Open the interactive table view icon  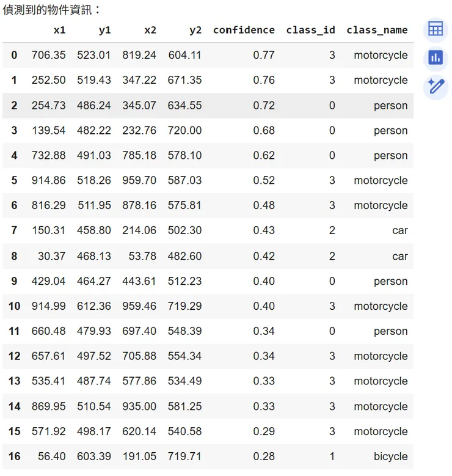pos(436,29)
